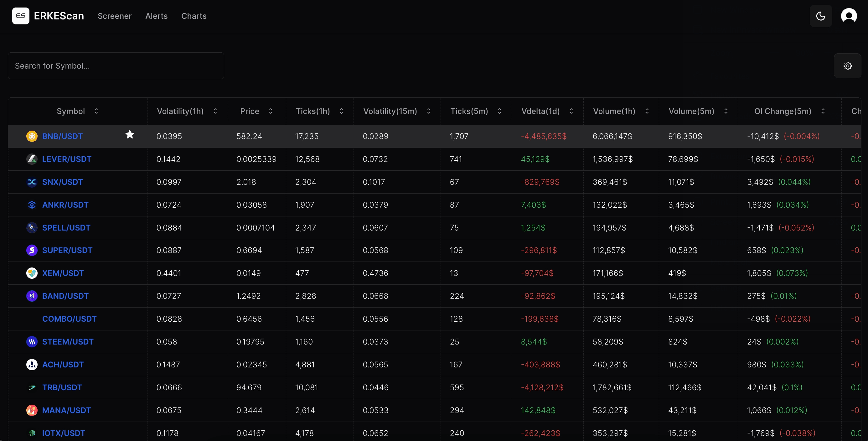The width and height of the screenshot is (868, 441).
Task: Sort by Volume(5m) column arrows
Action: tap(726, 111)
